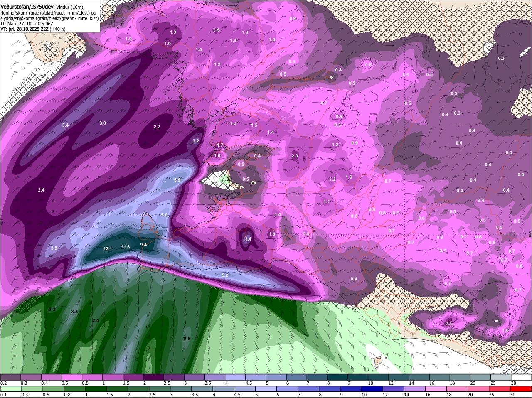Click the bright pink 0.5 swatch in upper snow legend
The width and height of the screenshot is (532, 398).
point(71,377)
